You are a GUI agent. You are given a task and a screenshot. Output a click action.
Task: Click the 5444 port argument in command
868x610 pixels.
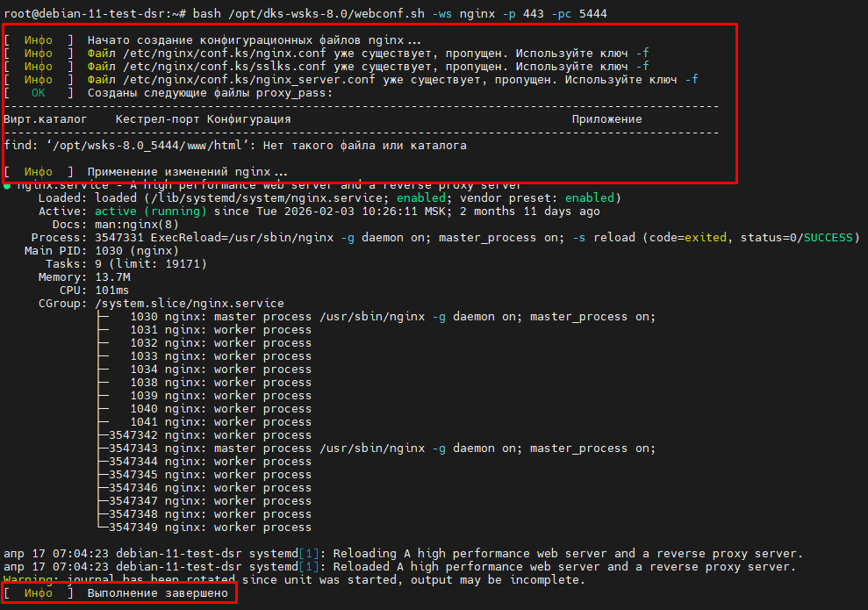[x=592, y=14]
